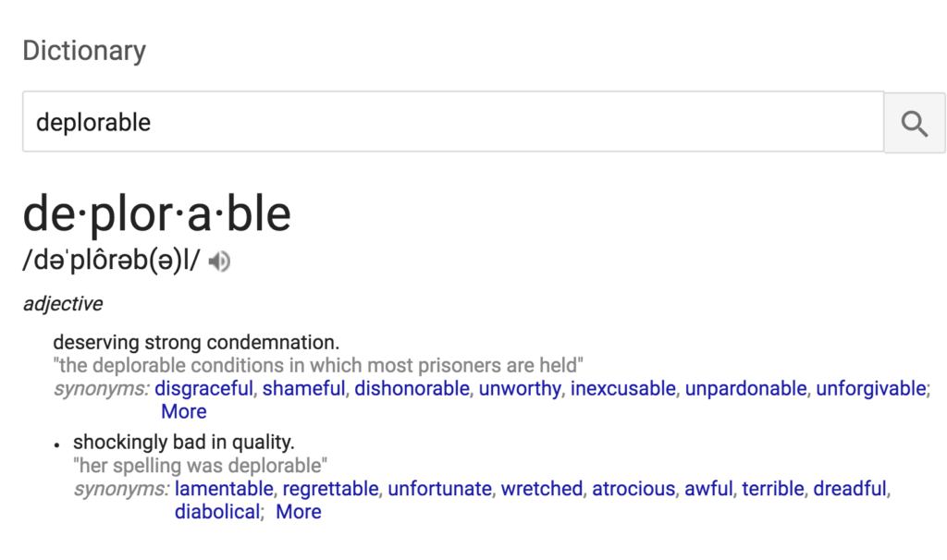Select the wretched synonym link
The image size is (947, 560).
[542, 489]
